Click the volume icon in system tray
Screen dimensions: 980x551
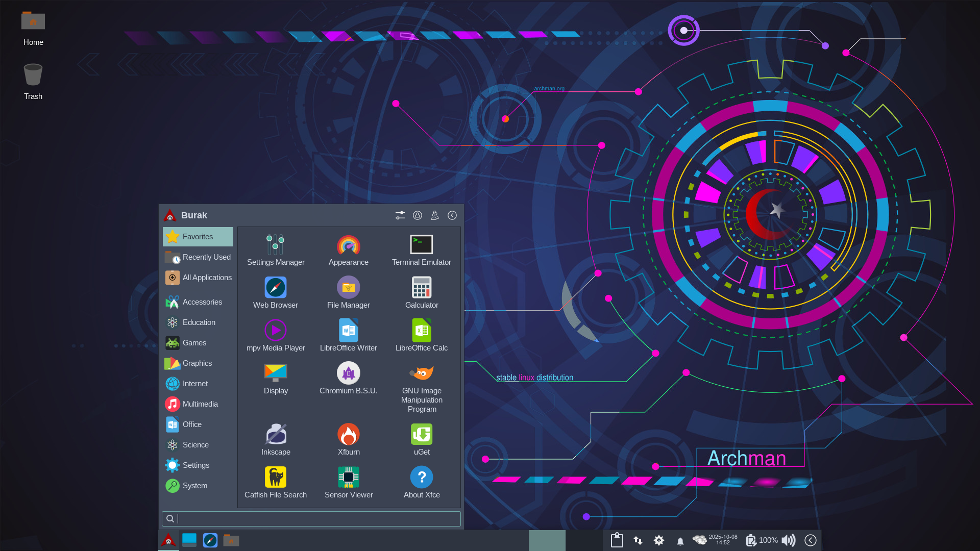[789, 540]
